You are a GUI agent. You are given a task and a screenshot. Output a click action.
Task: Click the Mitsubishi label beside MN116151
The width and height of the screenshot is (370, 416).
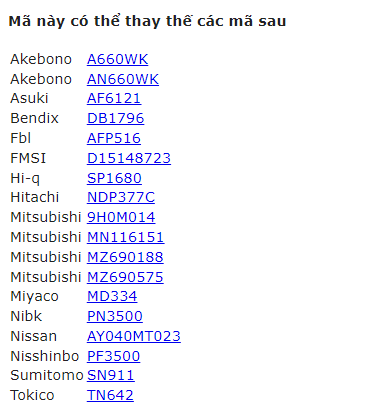pos(46,237)
